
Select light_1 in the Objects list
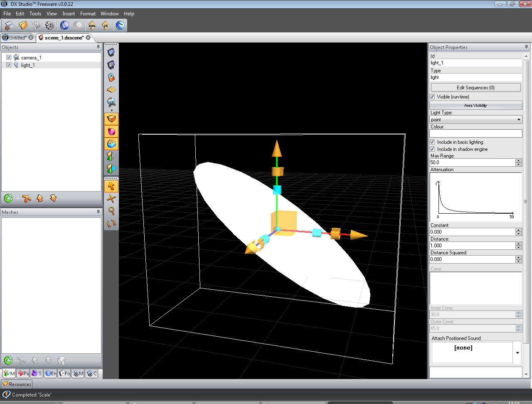[x=28, y=65]
